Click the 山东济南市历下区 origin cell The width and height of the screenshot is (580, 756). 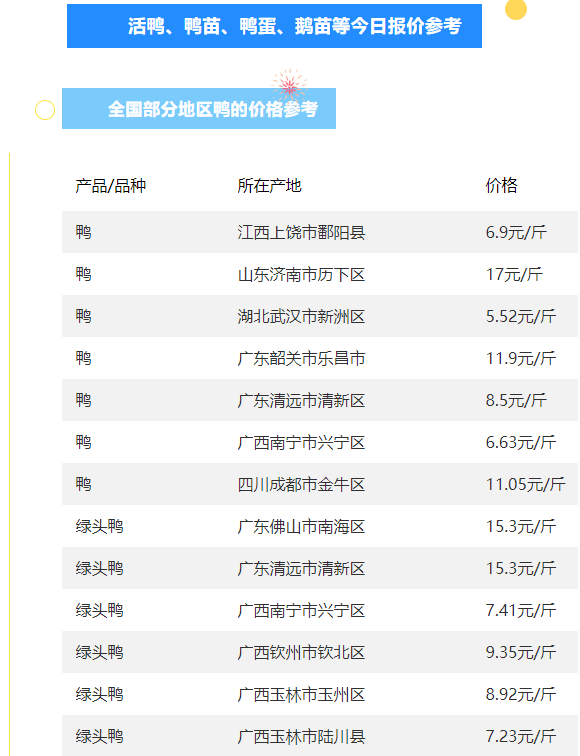pyautogui.click(x=301, y=274)
